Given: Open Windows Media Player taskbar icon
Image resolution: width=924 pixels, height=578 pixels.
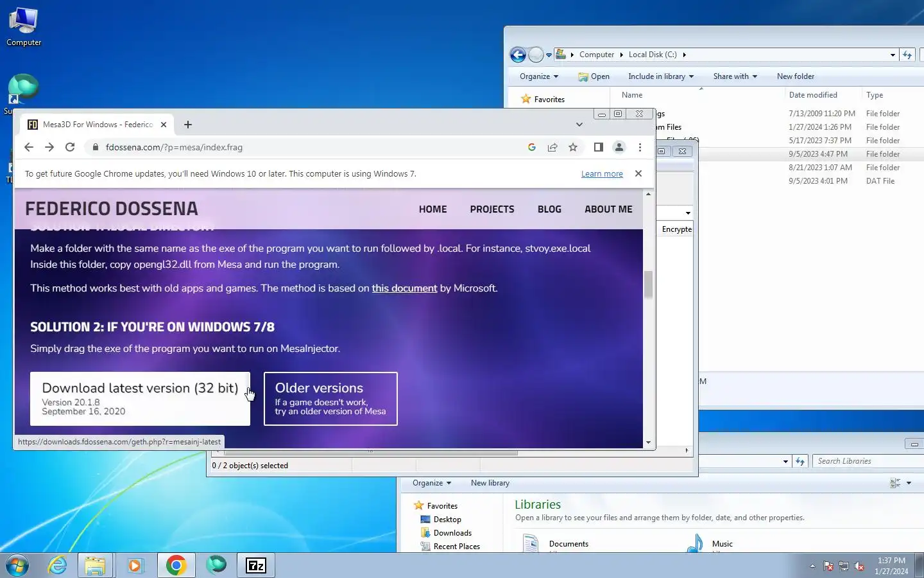Looking at the screenshot, I should pos(135,565).
